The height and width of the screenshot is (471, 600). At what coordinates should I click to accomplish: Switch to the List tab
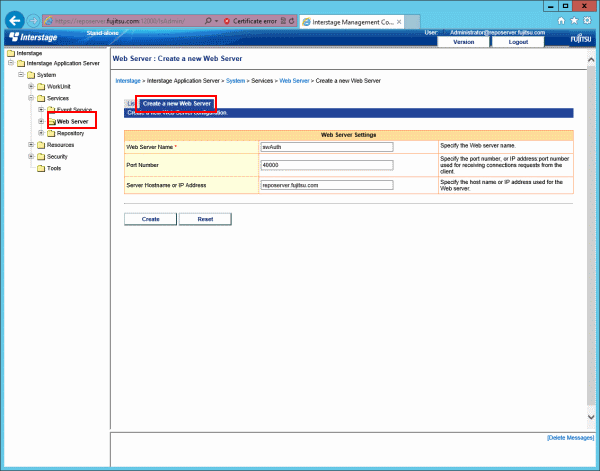tap(131, 104)
